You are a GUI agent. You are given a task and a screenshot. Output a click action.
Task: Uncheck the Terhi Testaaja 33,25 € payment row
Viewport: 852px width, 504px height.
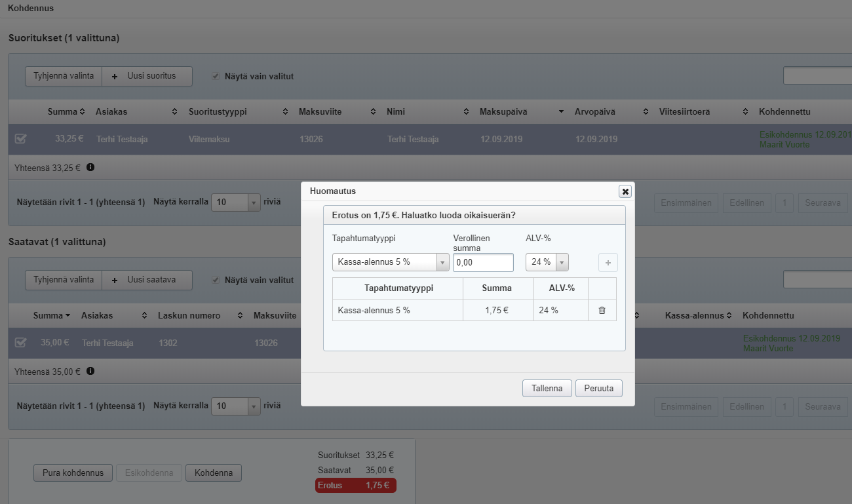point(20,139)
